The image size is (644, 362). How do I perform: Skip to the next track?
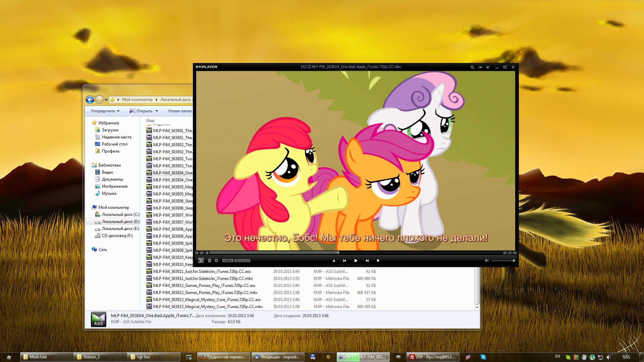[x=367, y=260]
